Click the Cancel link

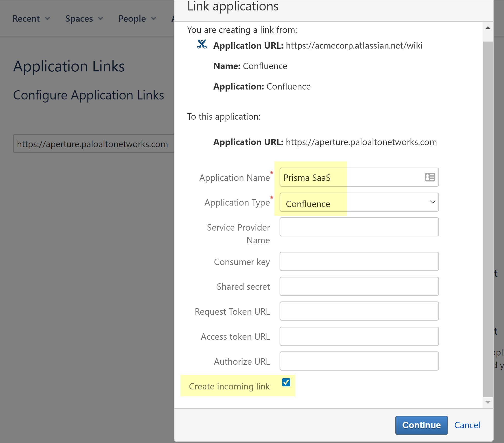point(467,425)
